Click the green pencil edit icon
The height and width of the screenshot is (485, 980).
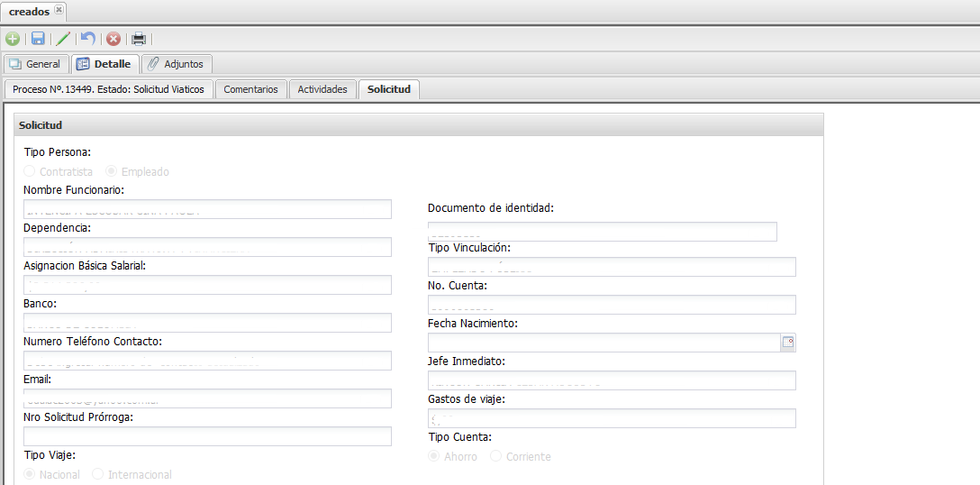pyautogui.click(x=63, y=39)
